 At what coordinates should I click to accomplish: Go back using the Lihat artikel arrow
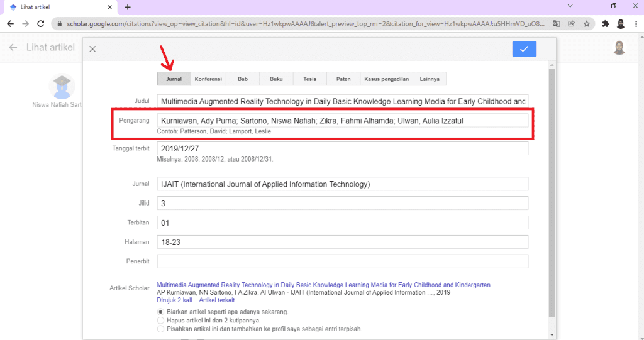click(13, 48)
